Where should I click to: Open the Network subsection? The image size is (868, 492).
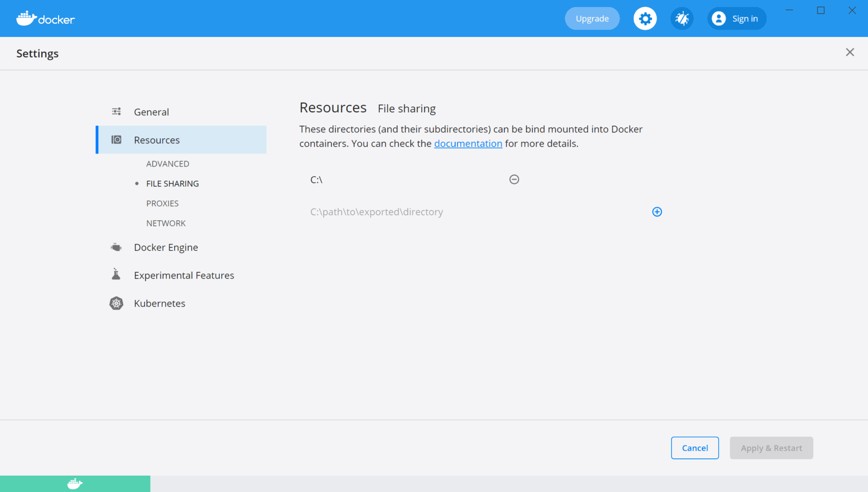coord(166,223)
